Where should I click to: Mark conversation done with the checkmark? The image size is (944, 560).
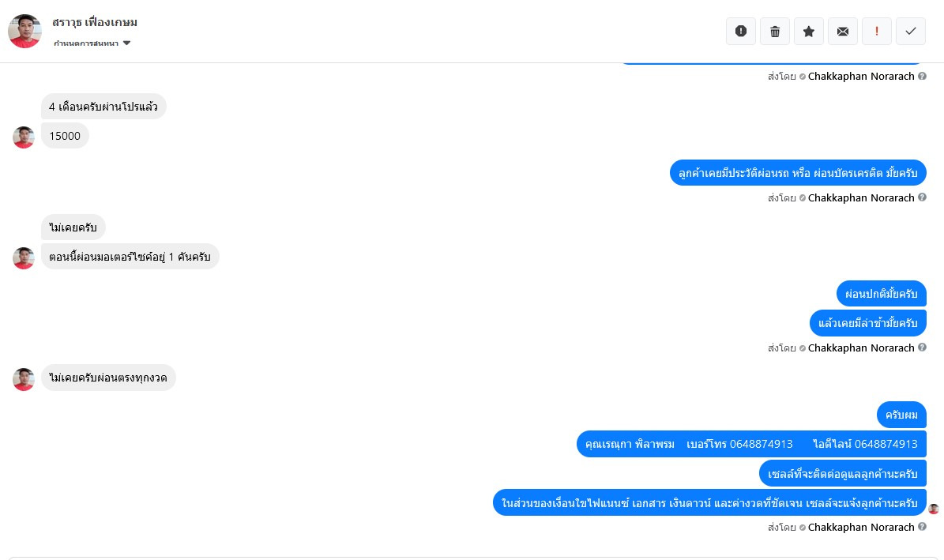(x=911, y=32)
